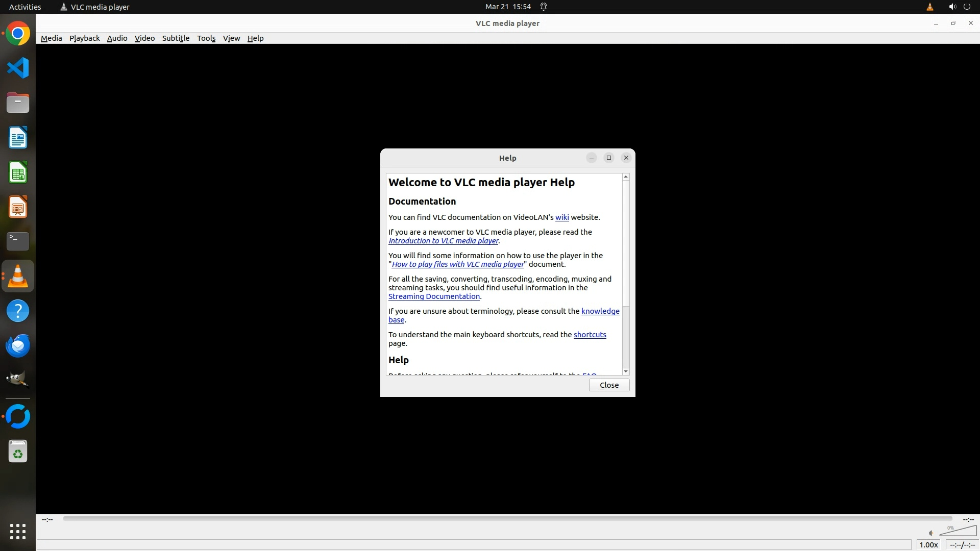Open Visual Studio Code from dock
Viewport: 980px width, 551px height.
(18, 68)
